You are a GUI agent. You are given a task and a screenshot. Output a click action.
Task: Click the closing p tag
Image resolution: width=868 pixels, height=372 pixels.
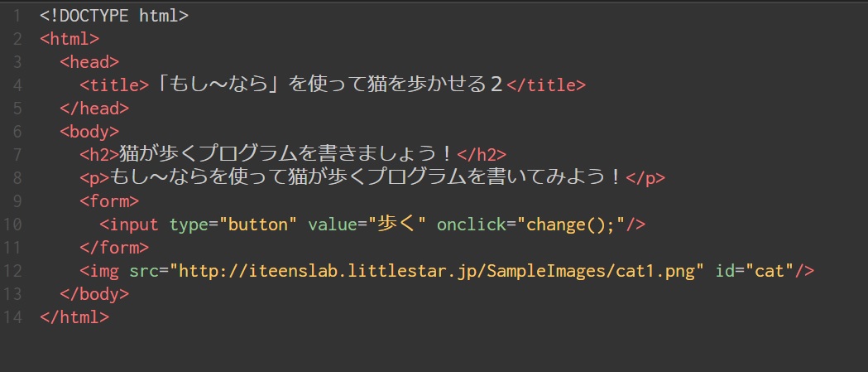(x=645, y=177)
